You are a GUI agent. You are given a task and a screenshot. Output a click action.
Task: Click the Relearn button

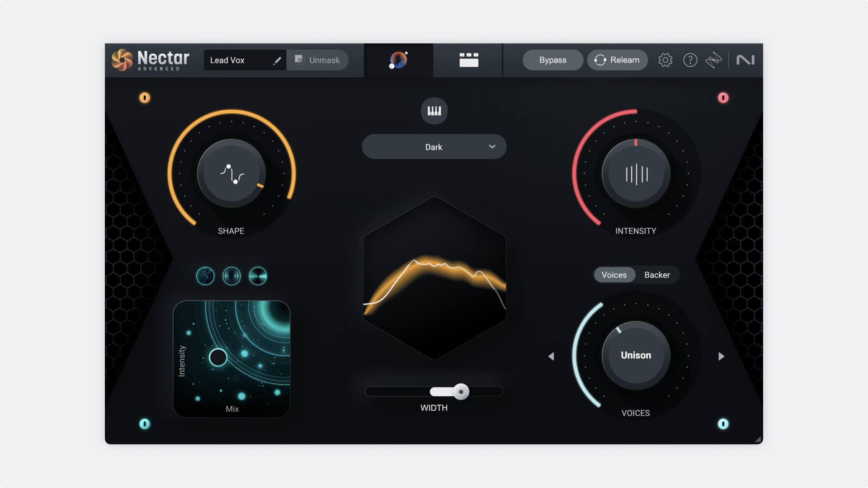click(x=618, y=60)
